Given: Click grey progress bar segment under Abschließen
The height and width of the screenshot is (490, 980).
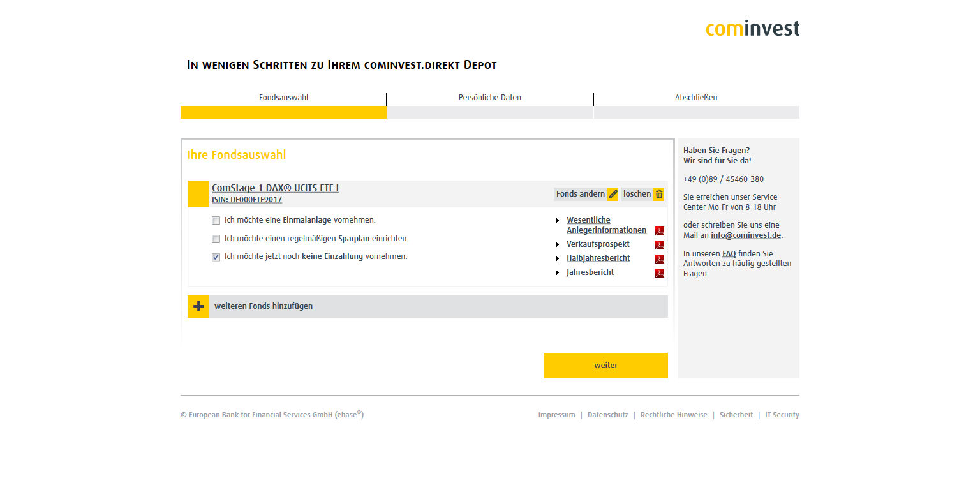Looking at the screenshot, I should pyautogui.click(x=696, y=112).
